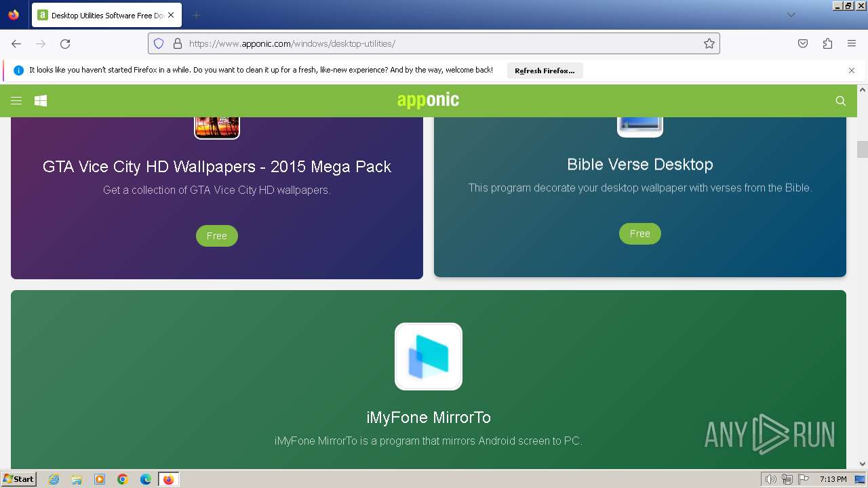Screen dimensions: 868x488
Task: Click the scrollbar down arrow
Action: 863,464
